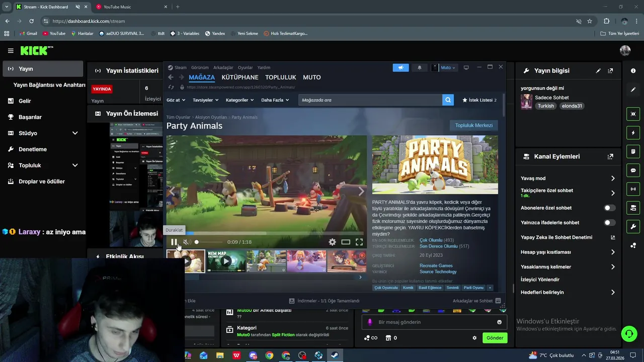The height and width of the screenshot is (362, 644).
Task: Seek on the trailer progress bar
Action: pyautogui.click(x=267, y=233)
